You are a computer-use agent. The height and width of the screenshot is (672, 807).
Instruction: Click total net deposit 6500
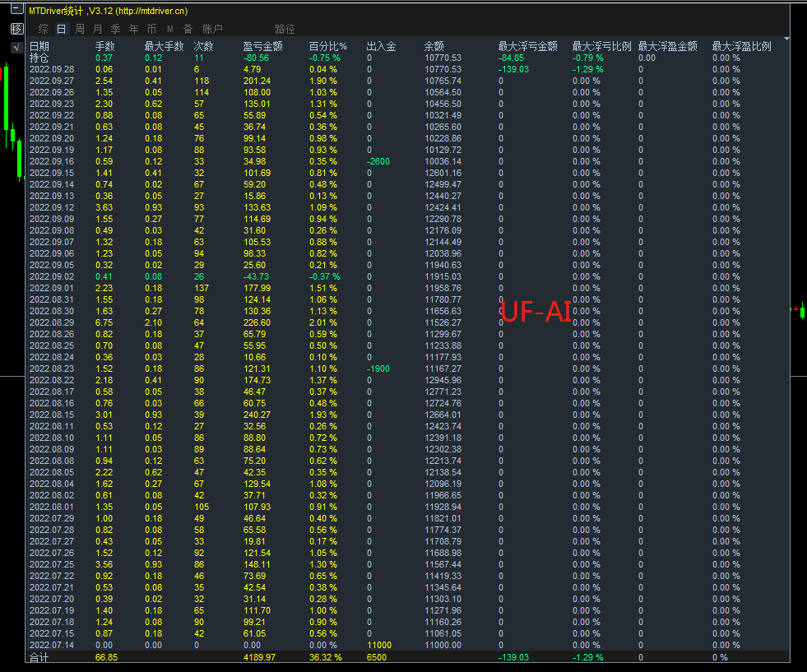(377, 657)
